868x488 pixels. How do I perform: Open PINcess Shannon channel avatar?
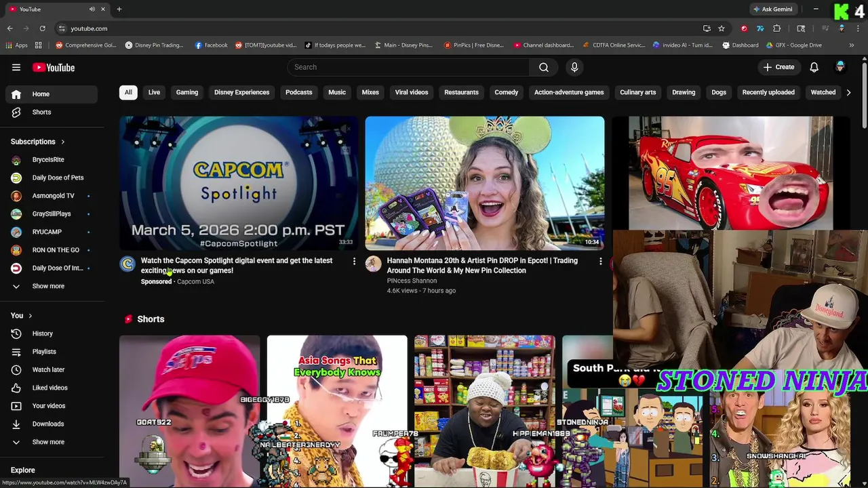(373, 264)
